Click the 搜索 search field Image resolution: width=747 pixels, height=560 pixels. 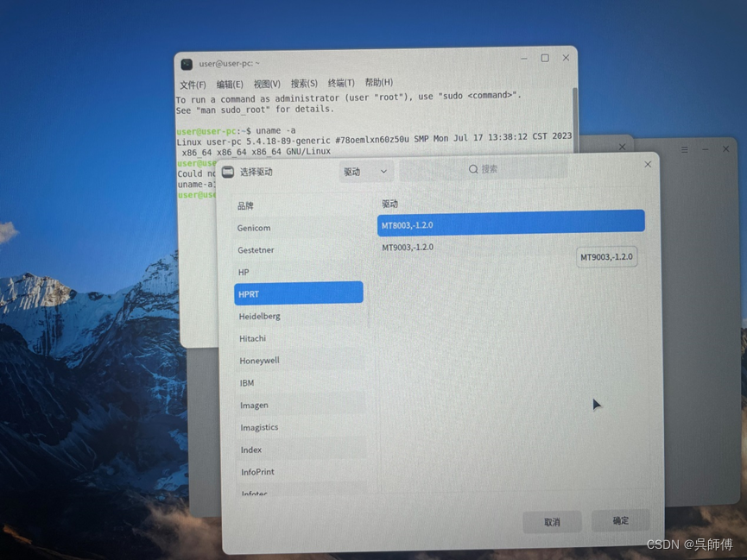coord(484,169)
